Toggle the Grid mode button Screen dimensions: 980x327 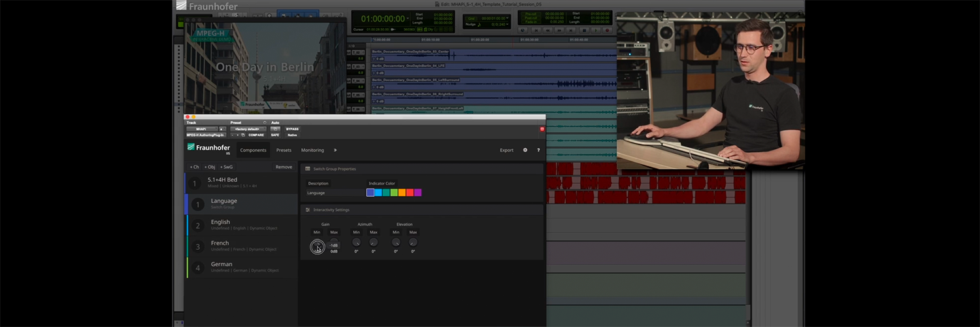coord(471,18)
